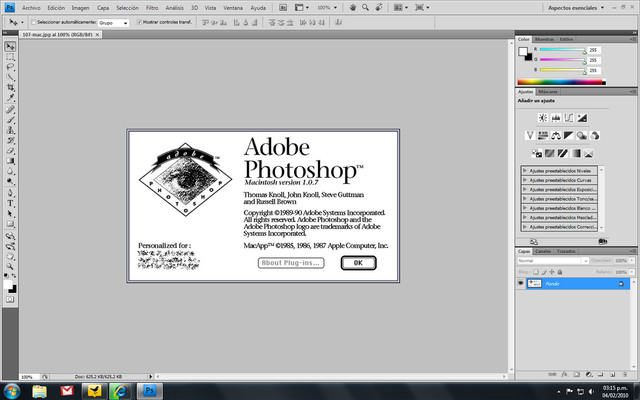Click the G value input field
The height and width of the screenshot is (400, 640).
coord(594,60)
